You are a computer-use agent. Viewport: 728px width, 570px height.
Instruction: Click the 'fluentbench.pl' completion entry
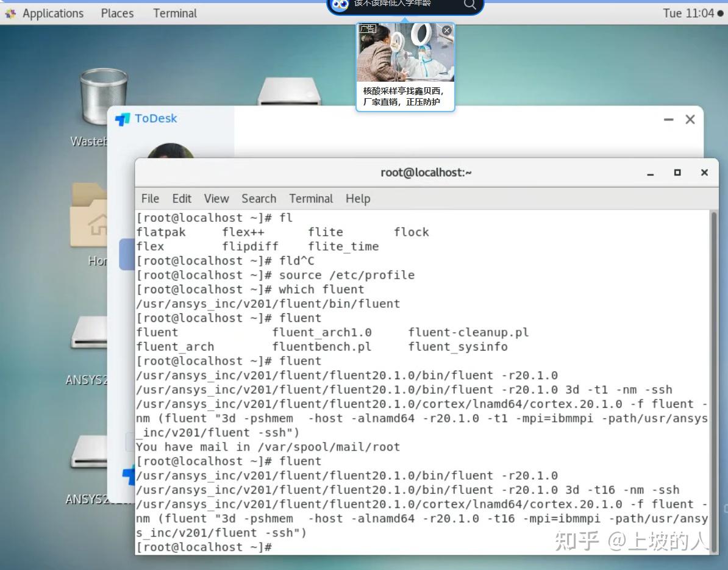(322, 347)
